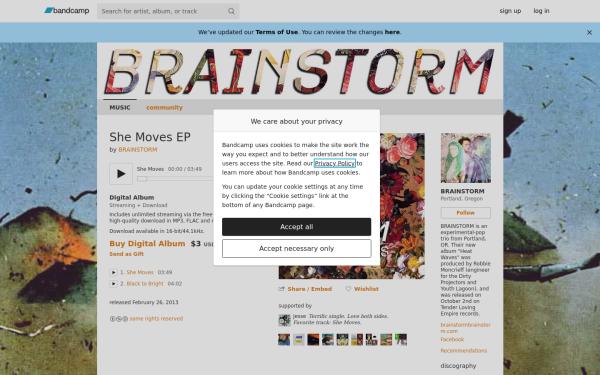Open the Black to Bright track title link

pyautogui.click(x=145, y=284)
